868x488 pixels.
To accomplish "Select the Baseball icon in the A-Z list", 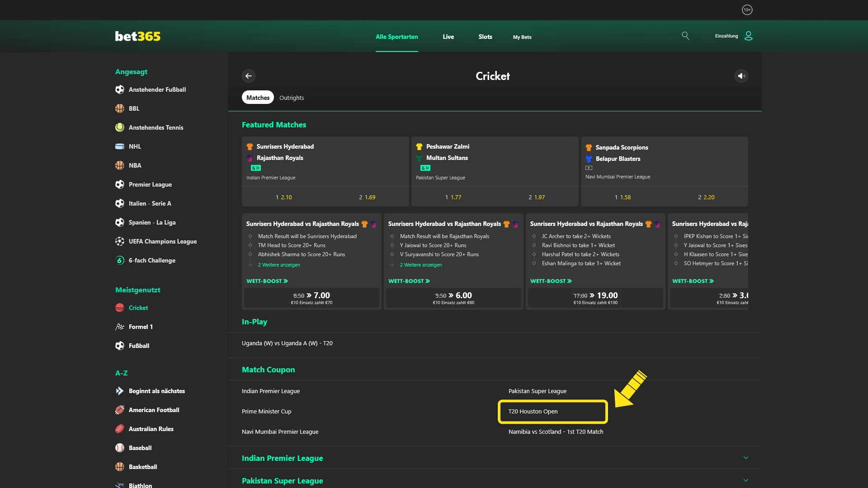I will coord(119,448).
